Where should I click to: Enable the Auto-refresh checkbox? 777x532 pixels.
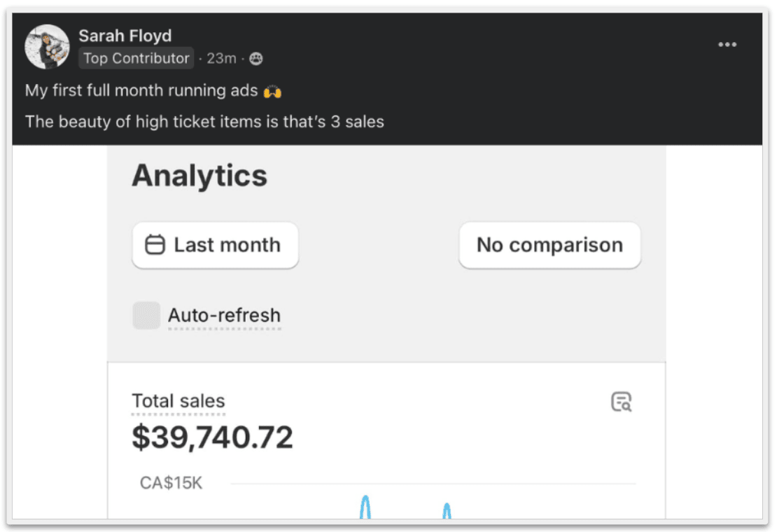[x=146, y=316]
